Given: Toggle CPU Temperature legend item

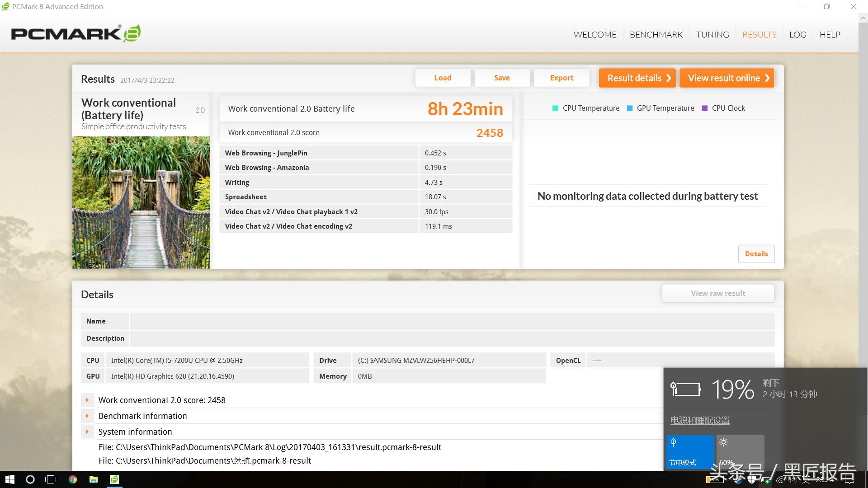Looking at the screenshot, I should point(586,108).
